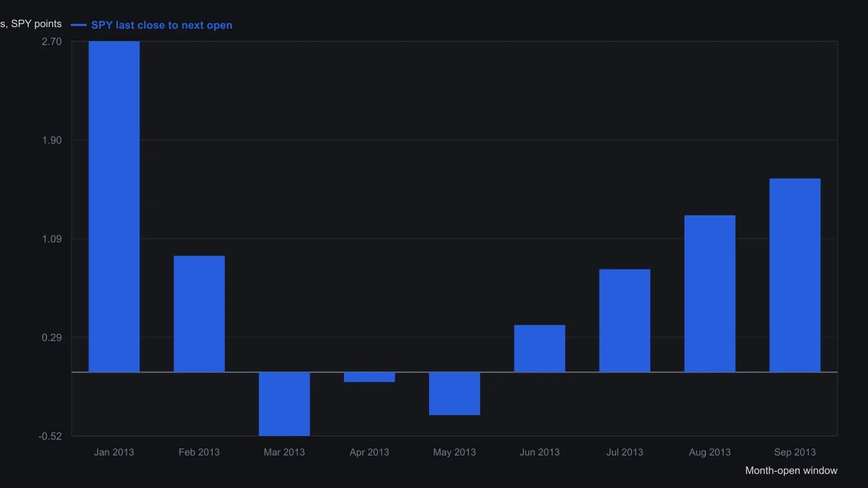Screen dimensions: 868x488
Task: Click the blue legend color marker
Action: coord(79,25)
